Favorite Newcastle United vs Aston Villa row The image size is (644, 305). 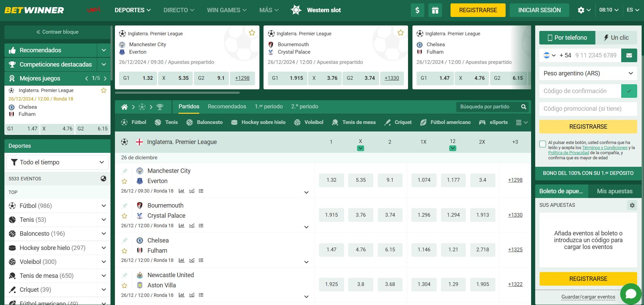point(124,285)
